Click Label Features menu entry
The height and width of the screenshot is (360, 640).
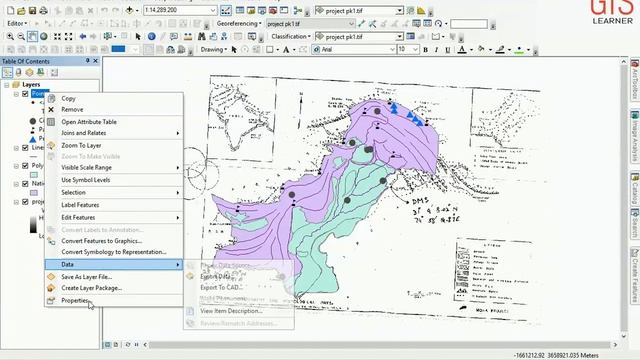(114, 205)
